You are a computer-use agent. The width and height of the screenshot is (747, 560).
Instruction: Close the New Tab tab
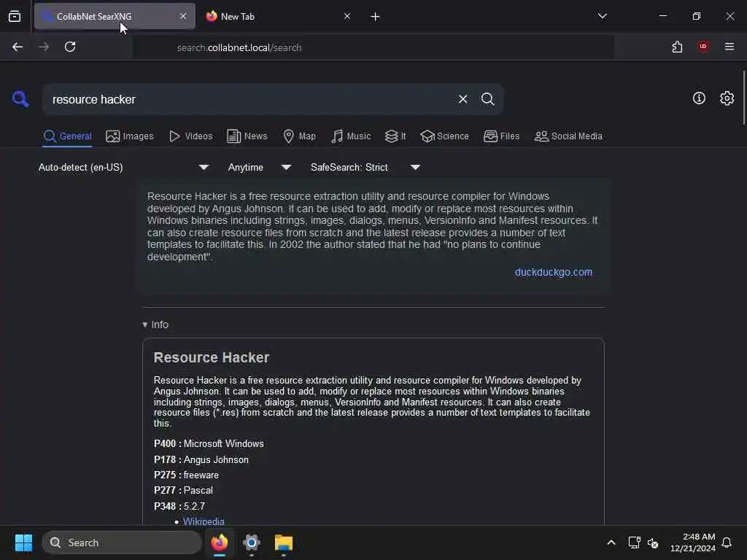coord(347,16)
